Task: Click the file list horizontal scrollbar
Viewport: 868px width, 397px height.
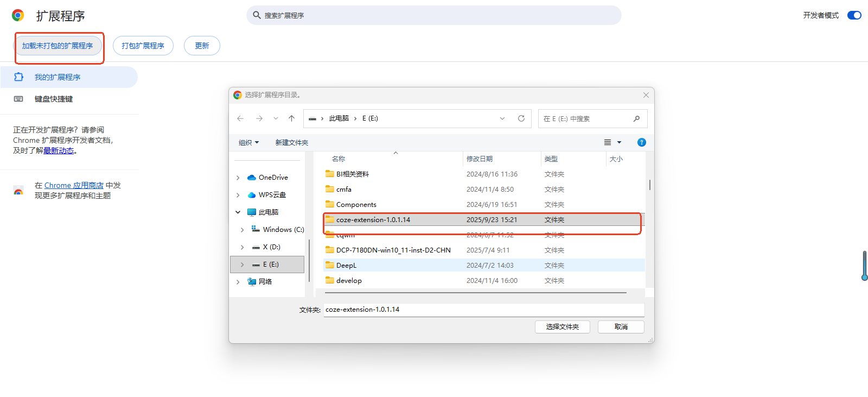Action: coord(475,292)
